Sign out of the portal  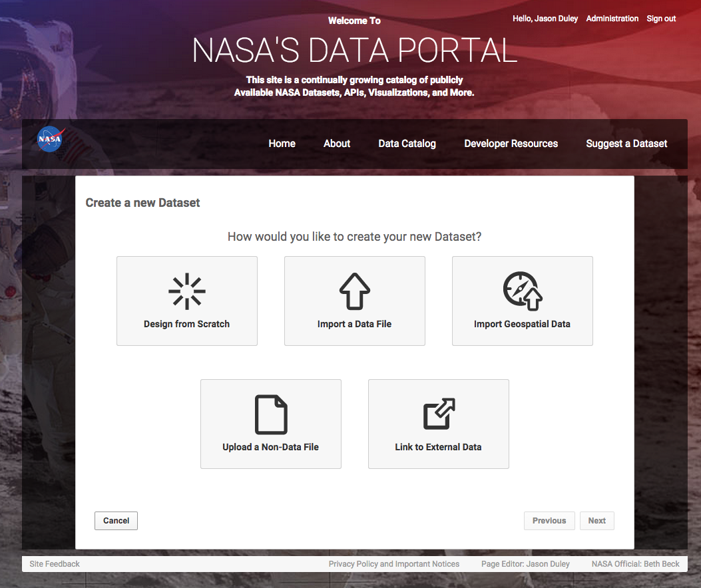[x=661, y=19]
